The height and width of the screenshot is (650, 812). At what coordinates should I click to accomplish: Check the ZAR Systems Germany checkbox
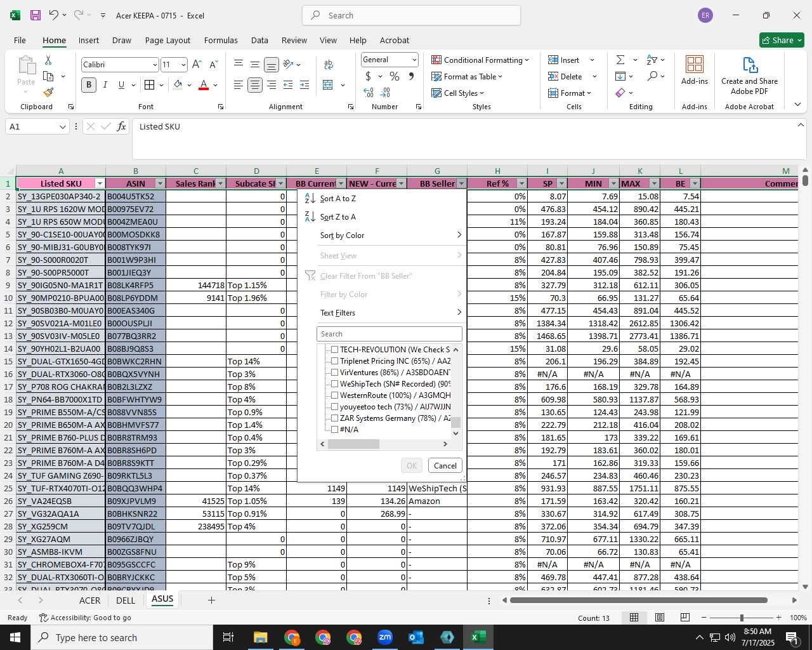point(335,418)
